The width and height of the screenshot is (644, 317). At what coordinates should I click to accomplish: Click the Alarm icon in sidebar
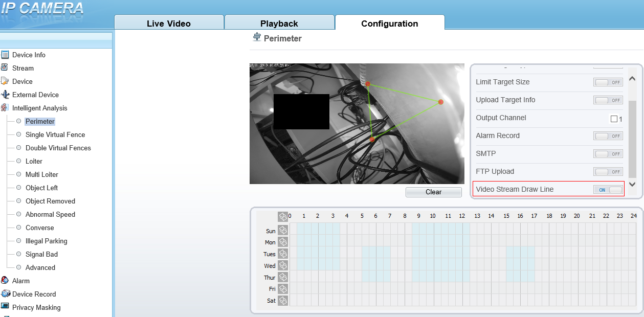(x=5, y=280)
